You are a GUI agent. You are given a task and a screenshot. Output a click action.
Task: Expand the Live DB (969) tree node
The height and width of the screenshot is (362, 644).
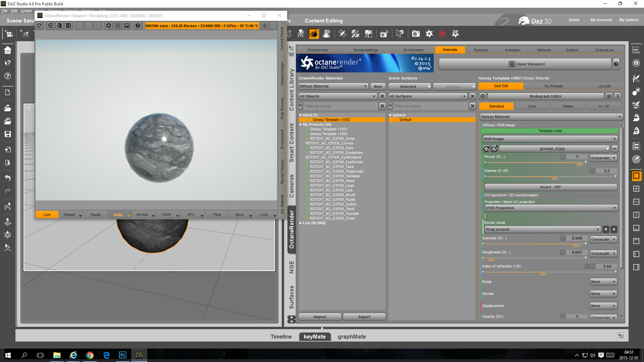(301, 223)
